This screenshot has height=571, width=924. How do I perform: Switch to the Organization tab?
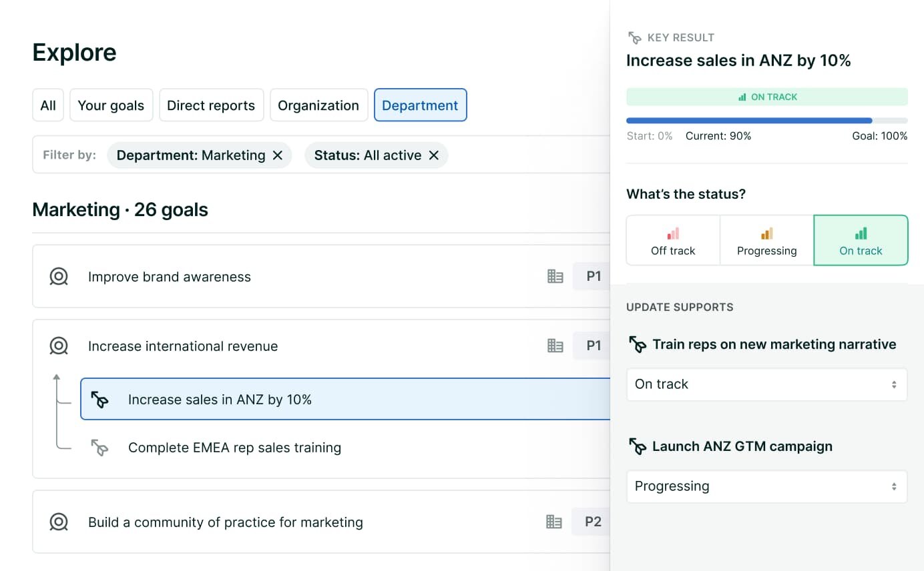(x=318, y=105)
